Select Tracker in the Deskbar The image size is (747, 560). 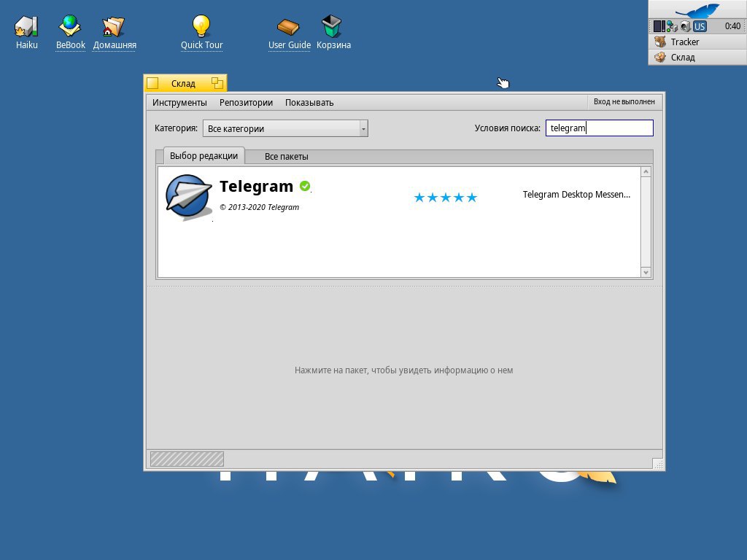697,42
